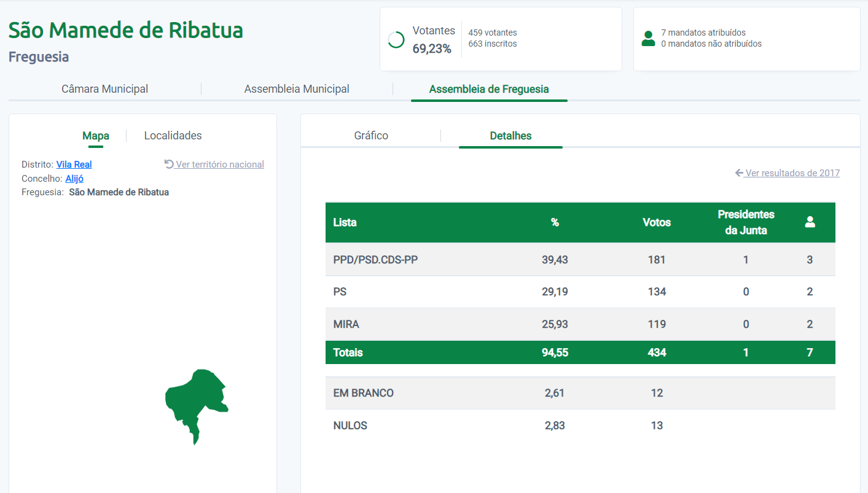The width and height of the screenshot is (868, 493).
Task: Open the Assembleia Municipal tab
Action: pos(297,89)
